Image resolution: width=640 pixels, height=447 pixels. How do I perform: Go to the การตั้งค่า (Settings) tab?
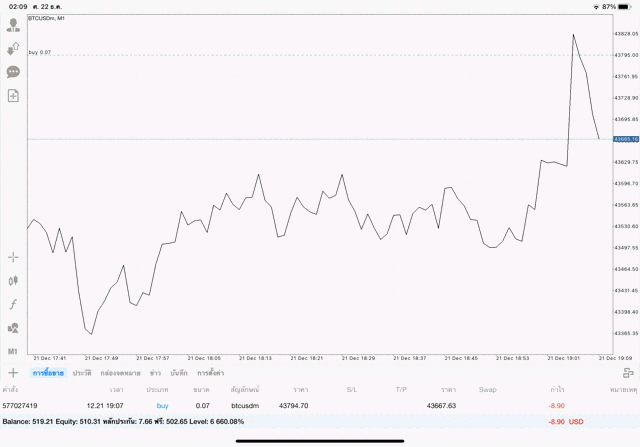210,373
